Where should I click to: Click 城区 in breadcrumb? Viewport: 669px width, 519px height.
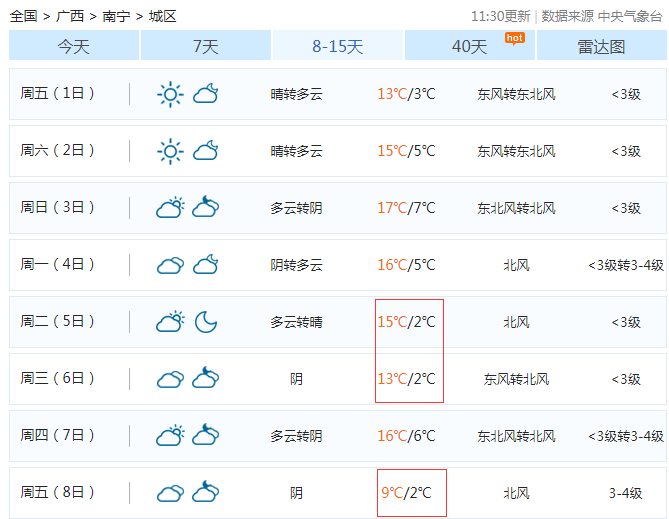(x=162, y=16)
